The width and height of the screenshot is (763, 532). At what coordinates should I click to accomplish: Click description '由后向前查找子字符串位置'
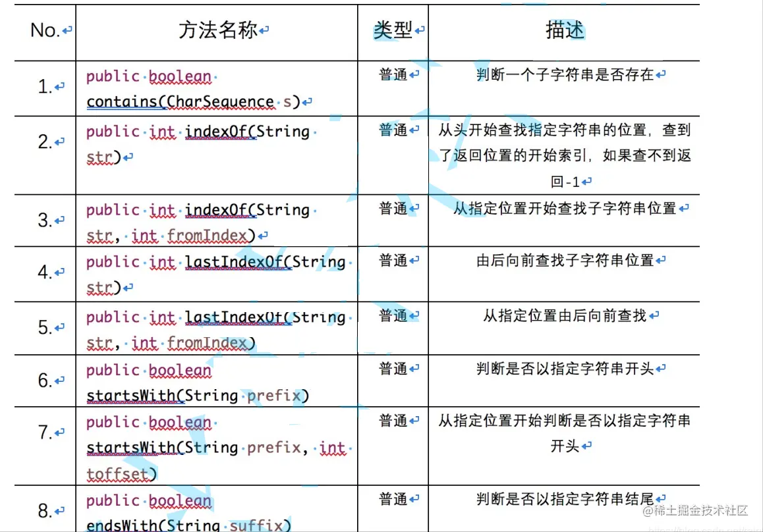pos(565,260)
